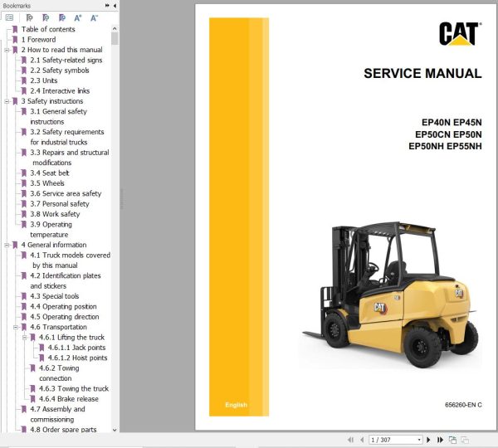
Task: Click the document number '656260-EN C'
Action: tap(463, 405)
